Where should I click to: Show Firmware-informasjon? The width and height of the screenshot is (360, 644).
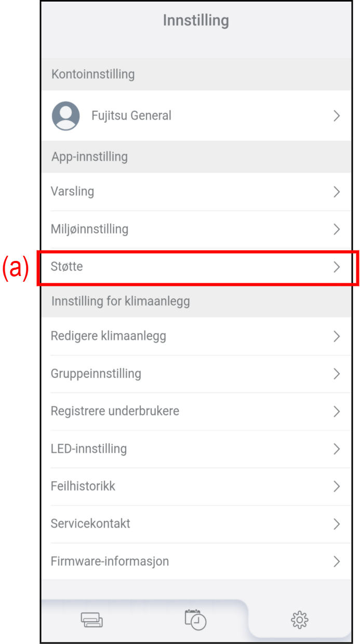[110, 561]
